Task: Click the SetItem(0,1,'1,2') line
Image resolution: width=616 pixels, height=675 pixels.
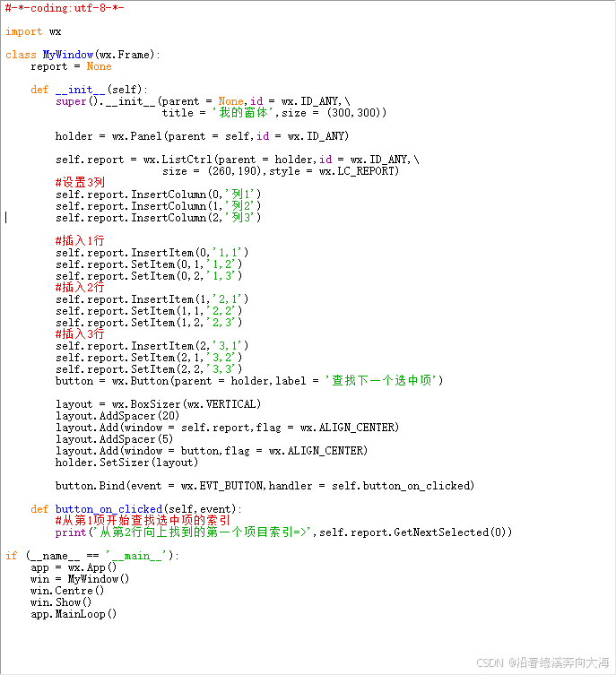Action: coord(149,264)
